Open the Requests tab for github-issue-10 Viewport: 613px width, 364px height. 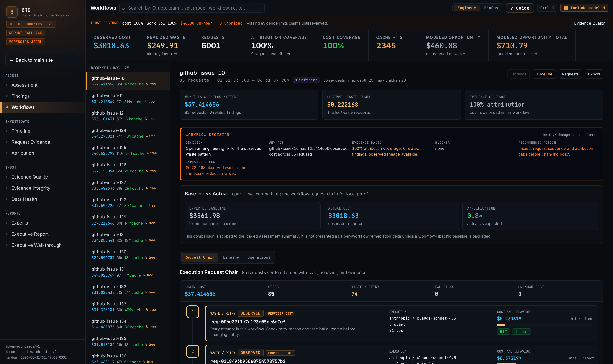tap(570, 74)
